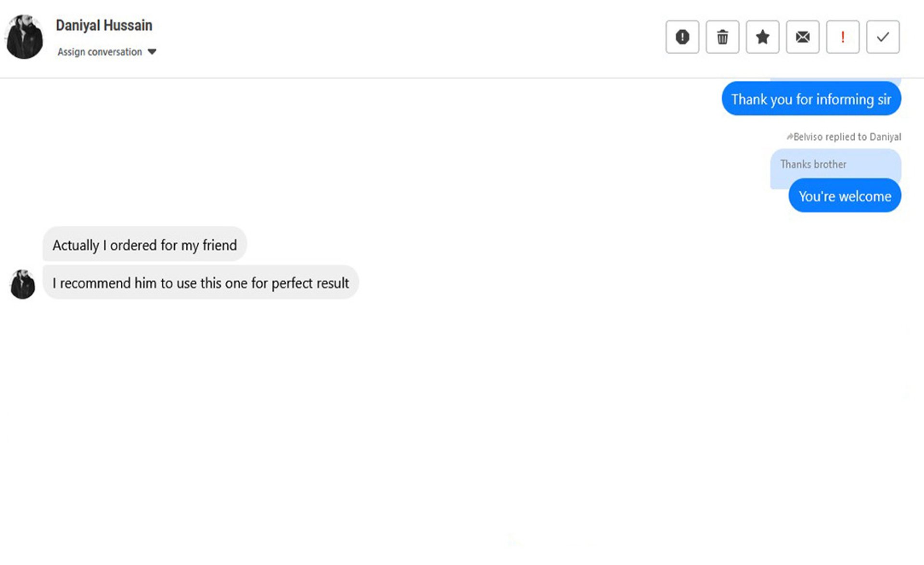Image resolution: width=924 pixels, height=565 pixels.
Task: Open Assign conversation dropdown arrow
Action: coord(152,52)
